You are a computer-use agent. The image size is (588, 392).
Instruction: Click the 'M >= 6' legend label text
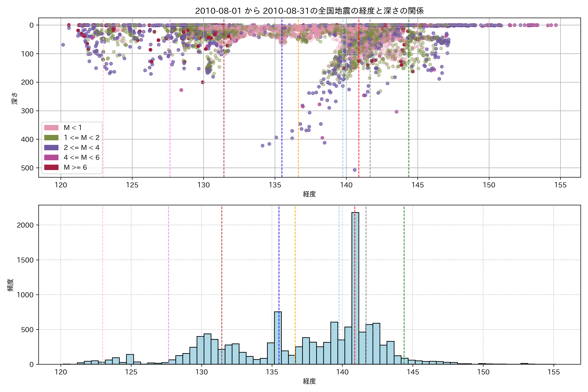[x=75, y=168]
